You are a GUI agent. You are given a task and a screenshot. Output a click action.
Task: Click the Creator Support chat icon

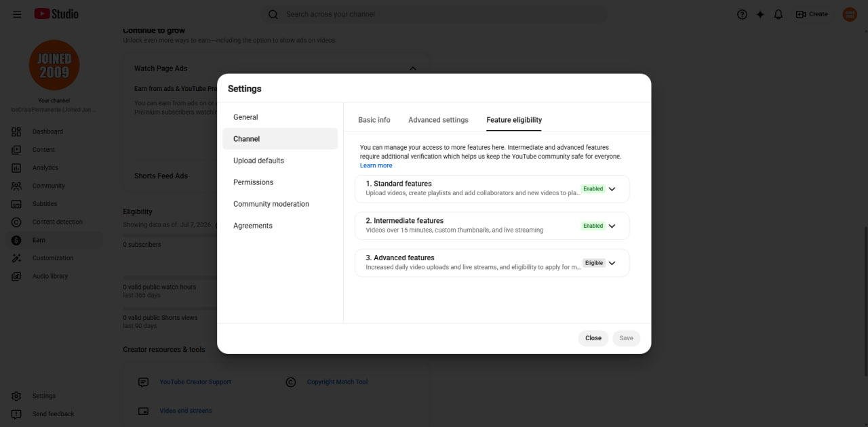coord(143,382)
